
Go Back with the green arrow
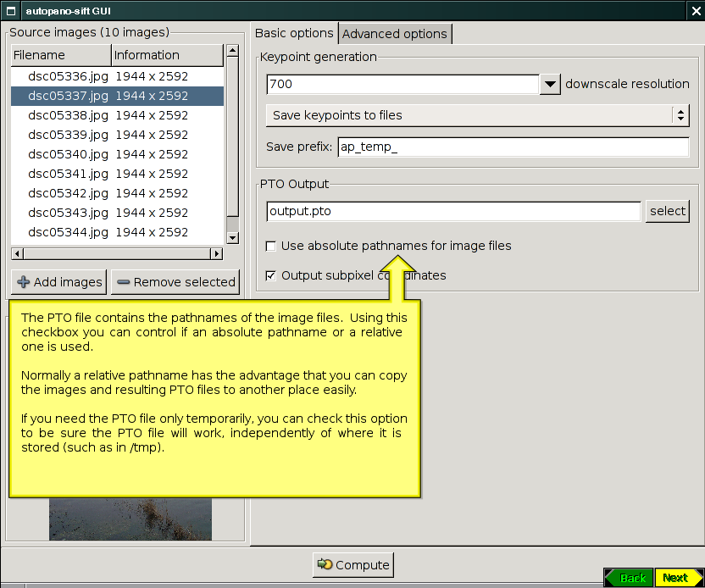(x=629, y=578)
